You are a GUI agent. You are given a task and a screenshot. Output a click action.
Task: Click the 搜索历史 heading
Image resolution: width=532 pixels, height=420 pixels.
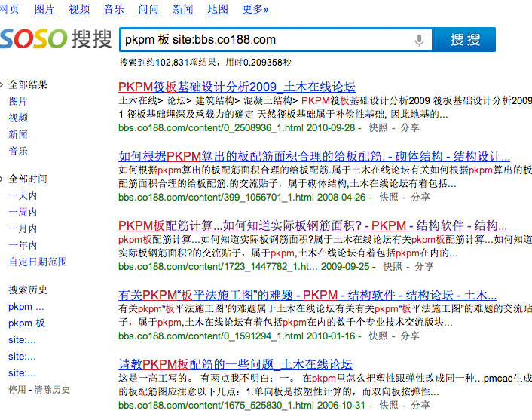coord(28,290)
